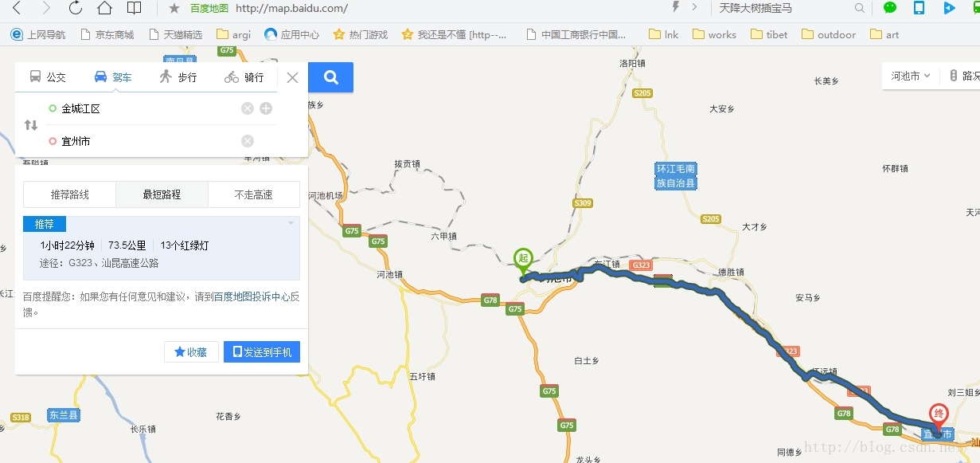The image size is (980, 463).
Task: Expand the address bar dropdown chevron
Action: pyautogui.click(x=694, y=8)
